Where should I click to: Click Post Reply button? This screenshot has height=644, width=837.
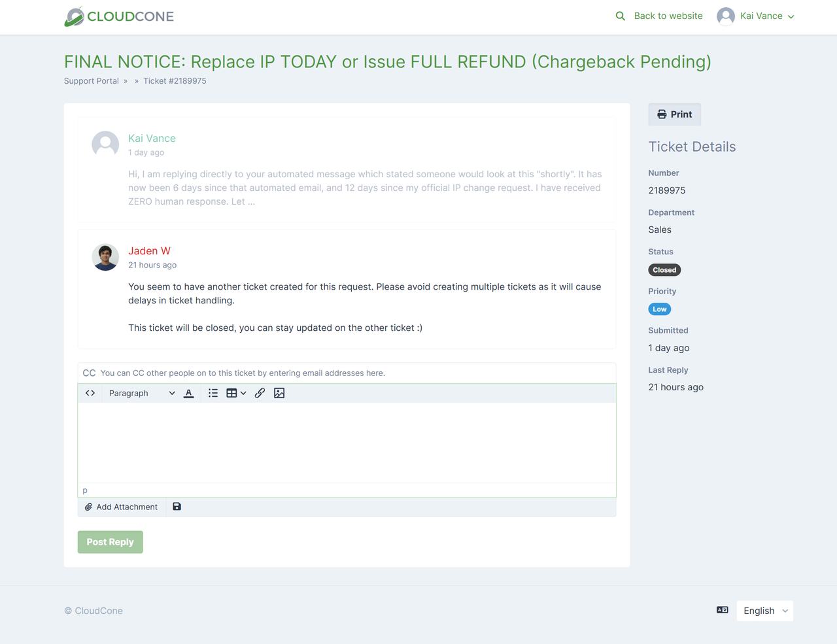pyautogui.click(x=110, y=542)
